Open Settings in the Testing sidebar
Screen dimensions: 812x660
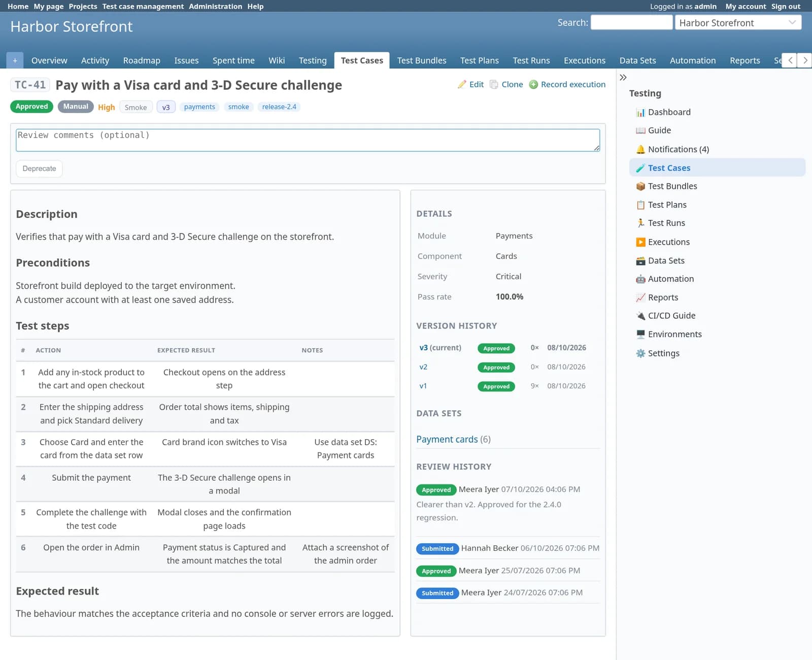[663, 353]
